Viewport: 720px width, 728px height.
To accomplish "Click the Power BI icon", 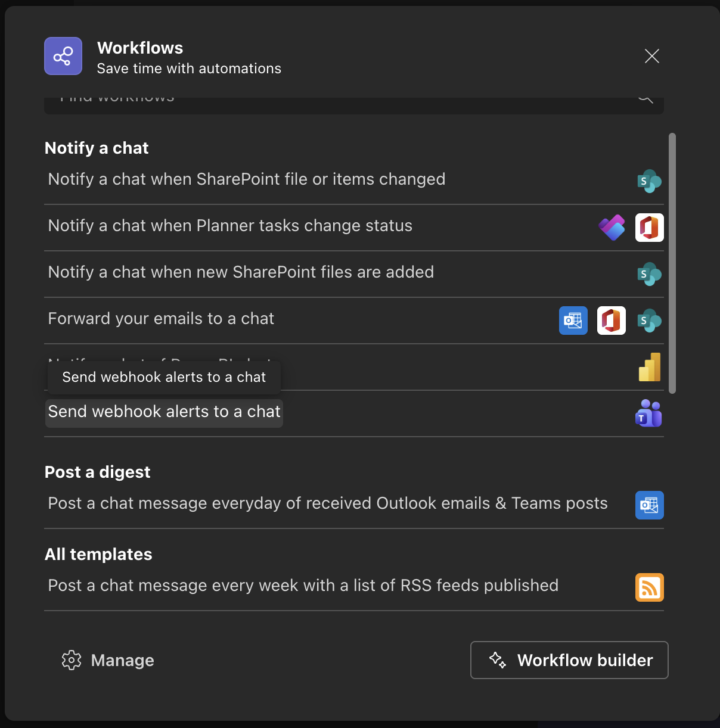I will click(x=649, y=367).
